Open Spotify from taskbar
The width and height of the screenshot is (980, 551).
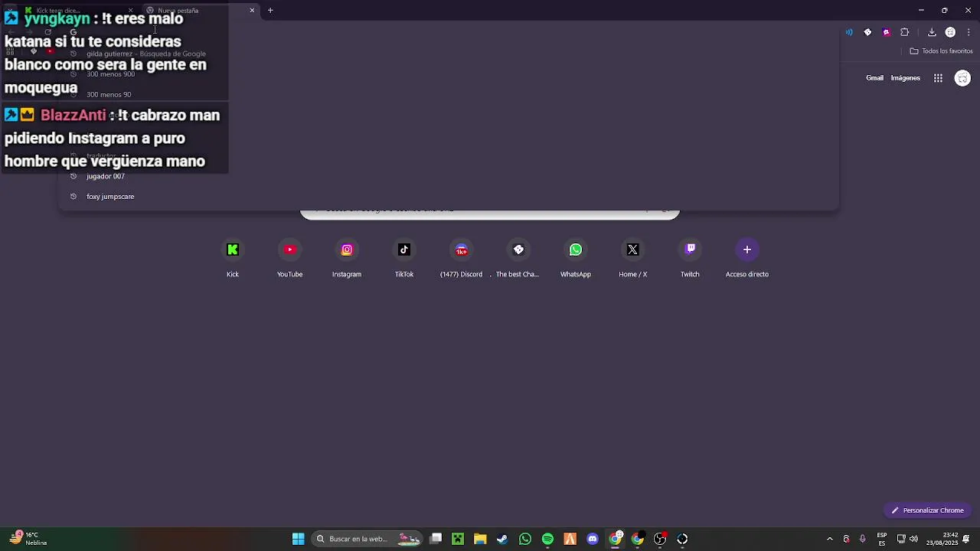click(x=547, y=539)
